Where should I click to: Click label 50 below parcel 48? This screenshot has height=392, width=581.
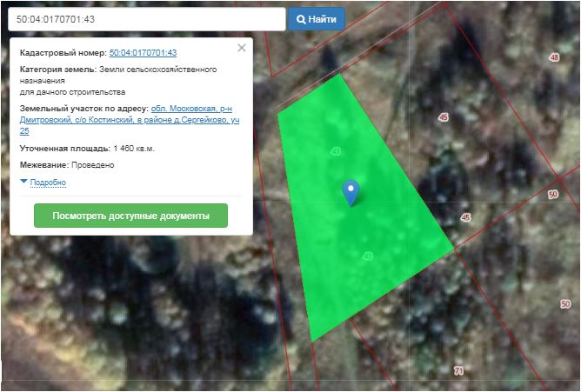(x=553, y=195)
